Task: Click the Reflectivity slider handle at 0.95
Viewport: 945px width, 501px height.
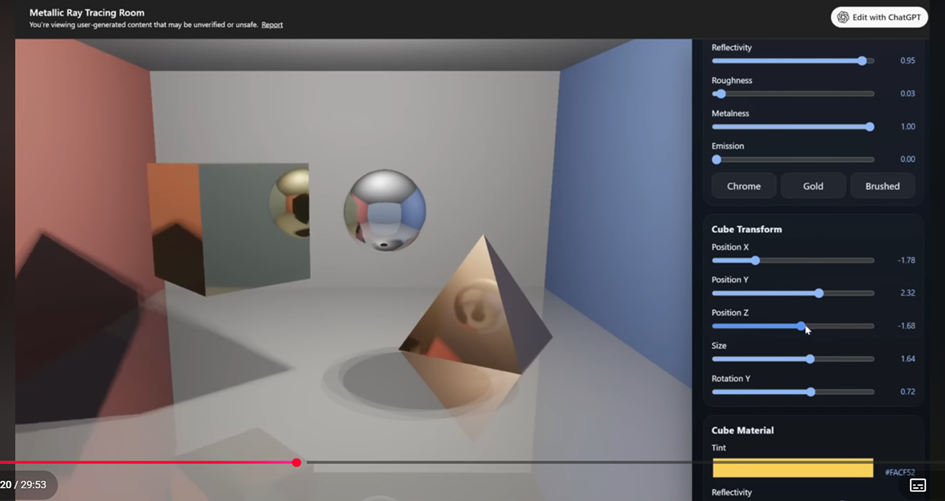Action: (862, 61)
